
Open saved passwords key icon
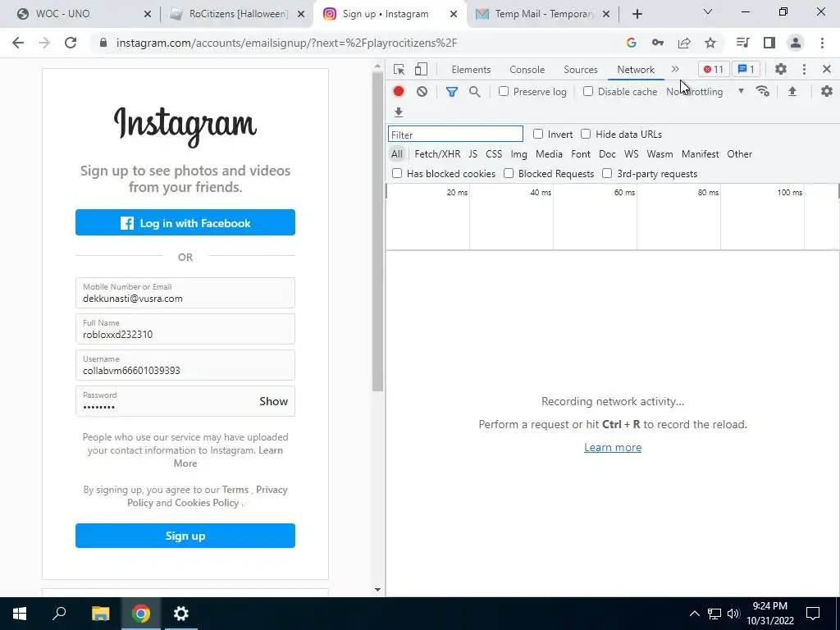(x=657, y=43)
